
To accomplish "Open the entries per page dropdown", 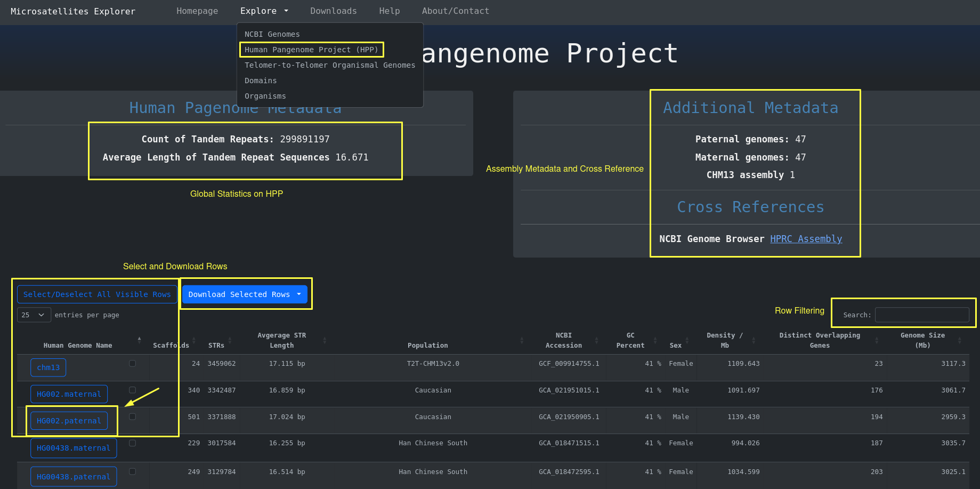I will 34,315.
